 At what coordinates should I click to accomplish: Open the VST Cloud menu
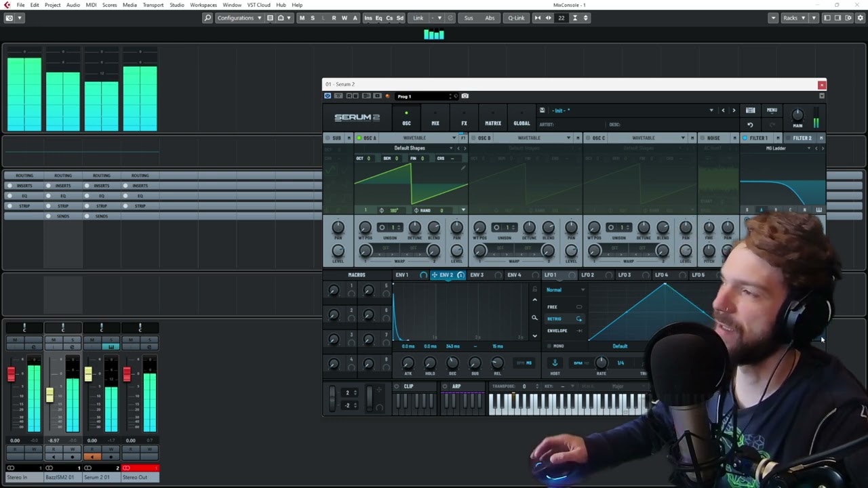[258, 5]
